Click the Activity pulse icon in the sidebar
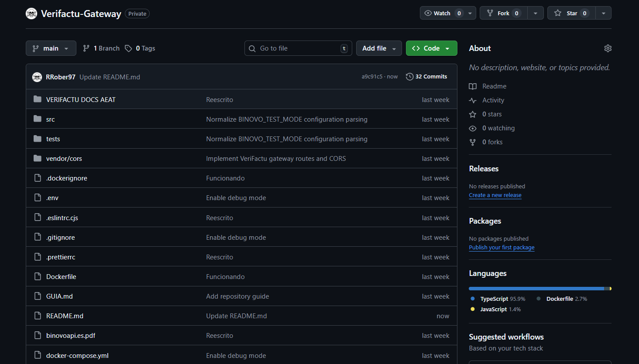 point(473,100)
